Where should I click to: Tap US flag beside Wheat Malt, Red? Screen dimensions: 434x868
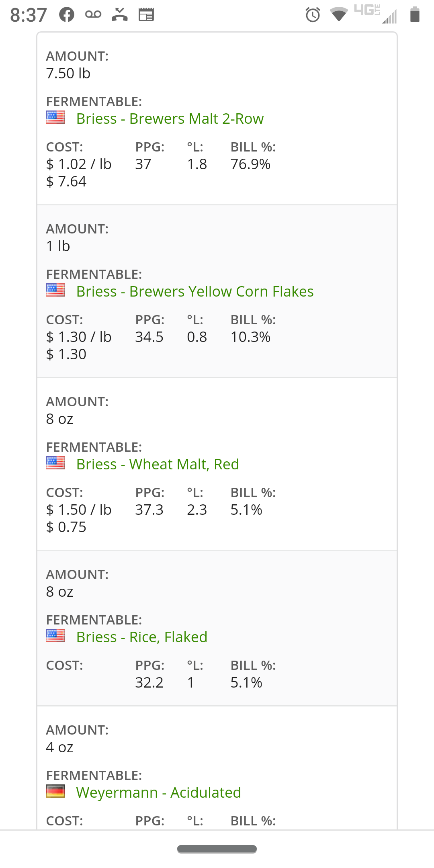55,463
